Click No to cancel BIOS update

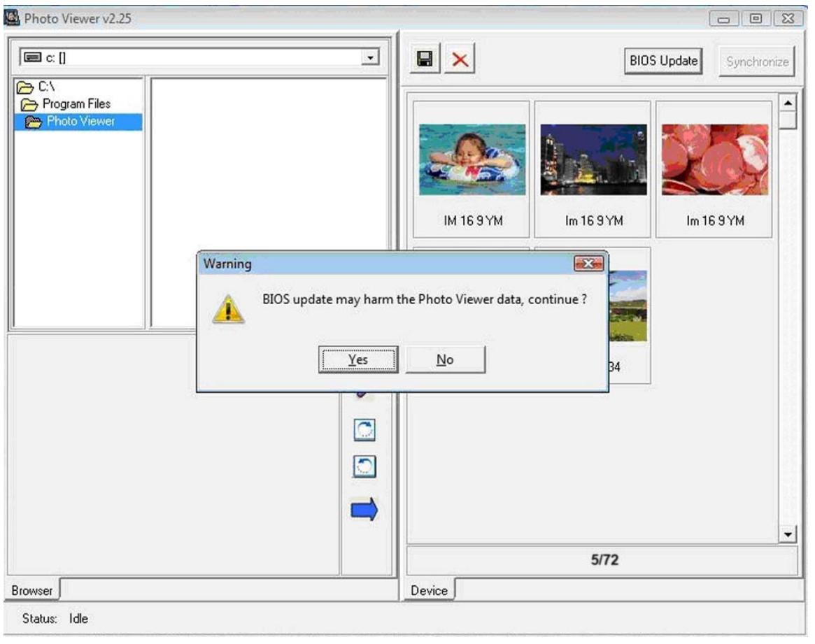pyautogui.click(x=445, y=359)
